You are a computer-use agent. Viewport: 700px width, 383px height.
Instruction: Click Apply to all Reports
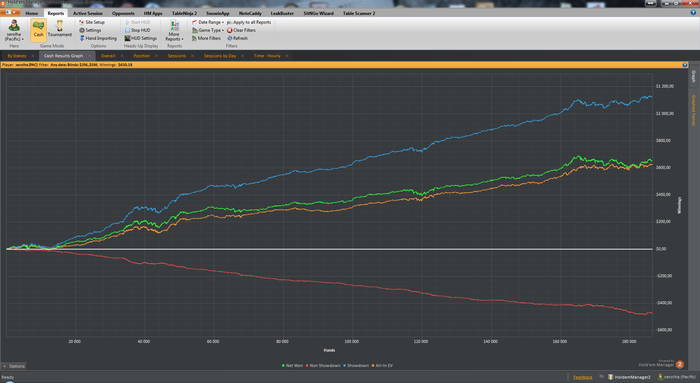pyautogui.click(x=249, y=22)
